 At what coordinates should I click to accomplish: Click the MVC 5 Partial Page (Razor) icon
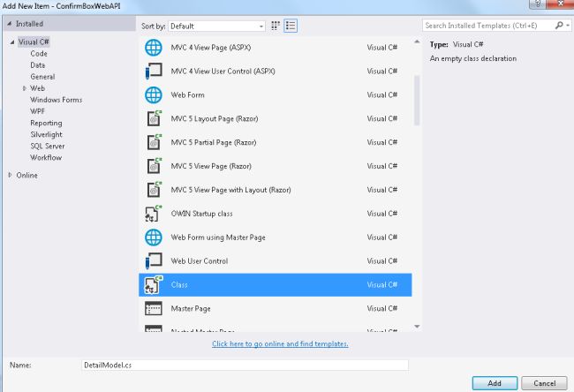pos(155,142)
